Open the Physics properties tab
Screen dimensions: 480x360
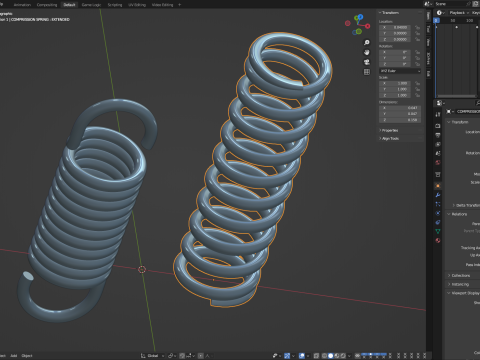438,213
